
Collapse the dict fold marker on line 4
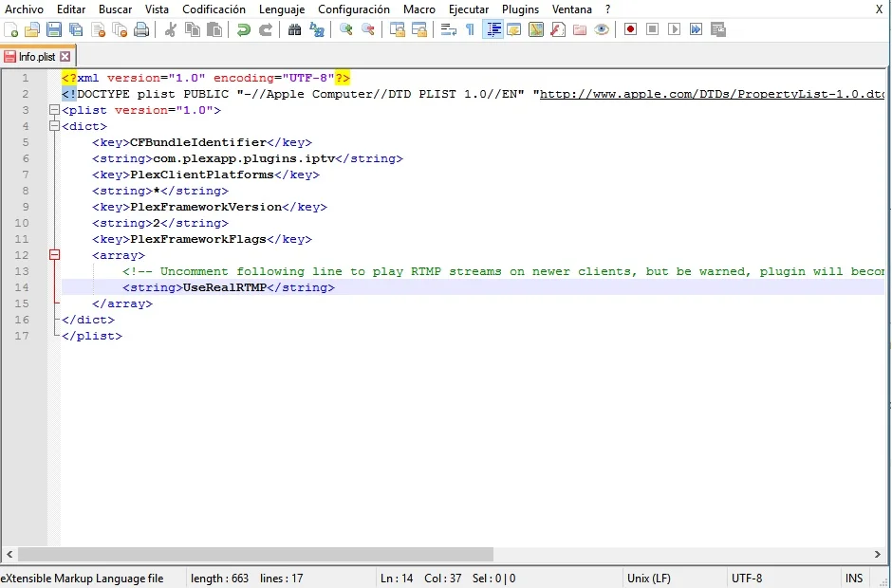tap(54, 126)
